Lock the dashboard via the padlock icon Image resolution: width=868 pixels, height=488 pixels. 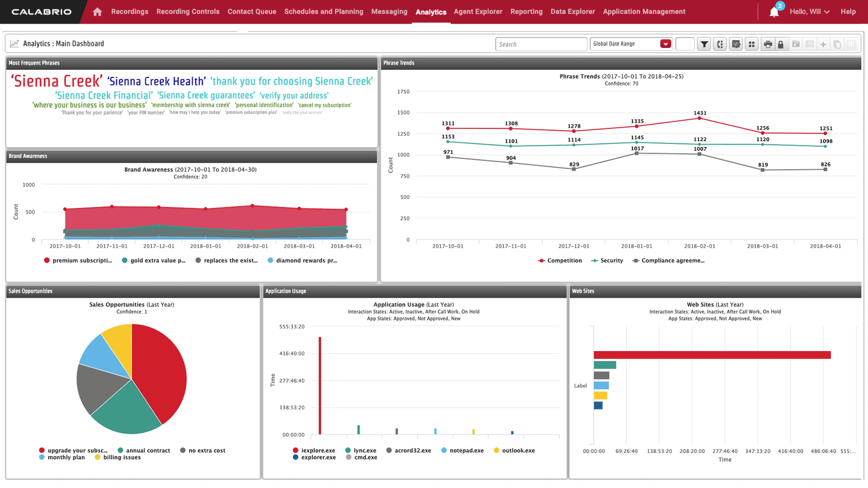pos(782,44)
